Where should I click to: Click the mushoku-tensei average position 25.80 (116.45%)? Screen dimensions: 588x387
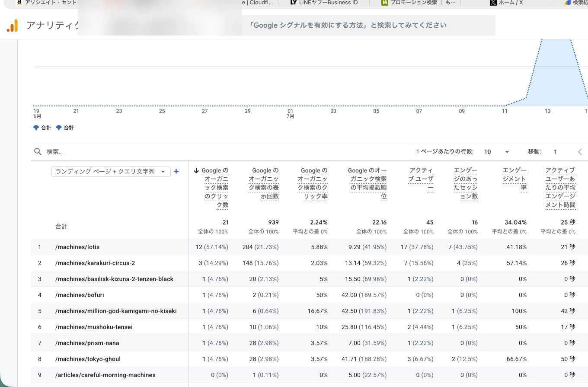[x=364, y=327]
